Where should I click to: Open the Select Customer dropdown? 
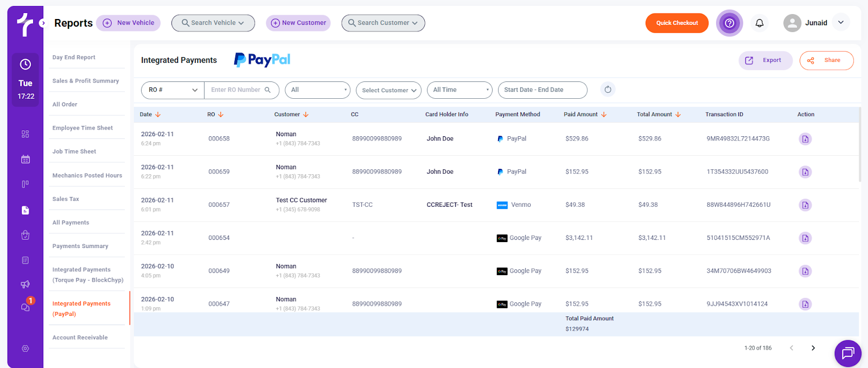[388, 90]
